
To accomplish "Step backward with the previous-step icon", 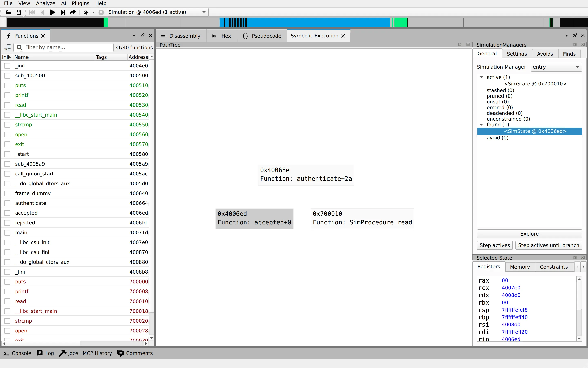I will point(42,12).
